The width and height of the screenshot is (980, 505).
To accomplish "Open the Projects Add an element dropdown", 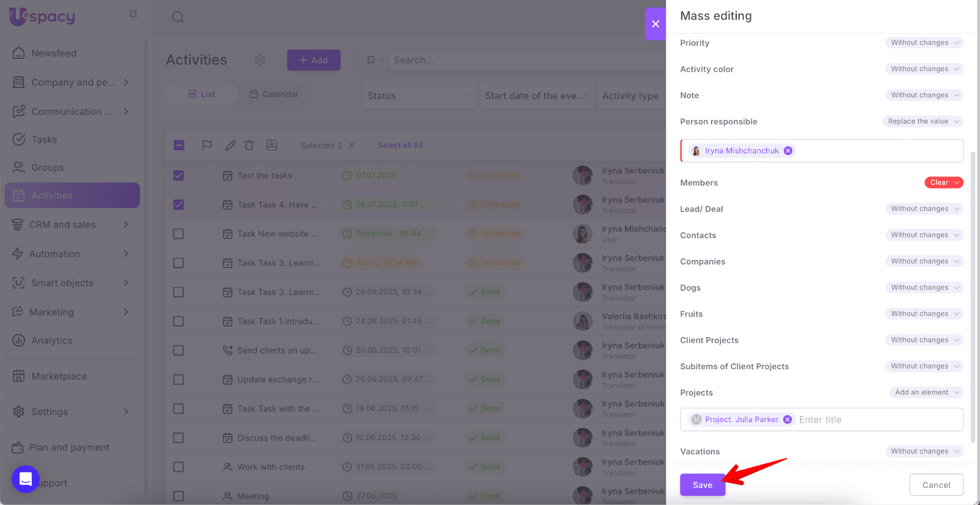I will [x=925, y=392].
